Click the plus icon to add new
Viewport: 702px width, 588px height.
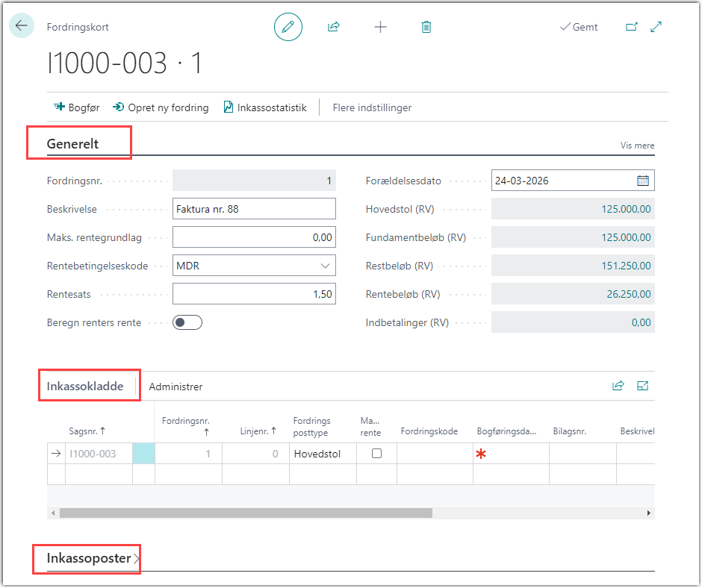[x=380, y=27]
